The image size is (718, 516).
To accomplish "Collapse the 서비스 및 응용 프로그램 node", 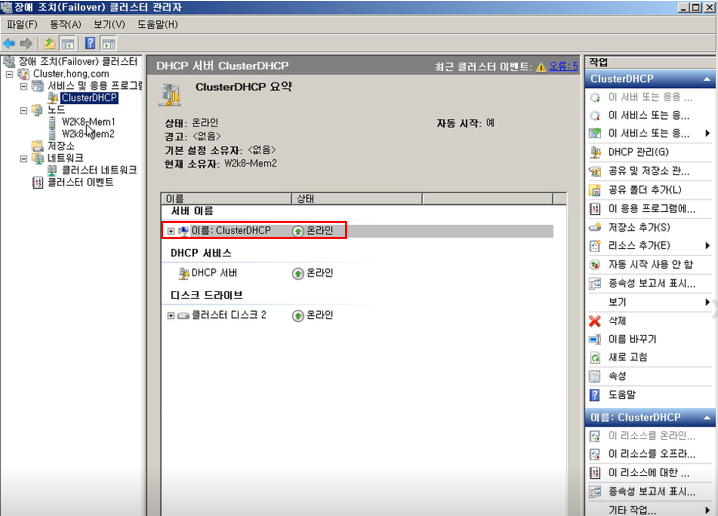I will [23, 86].
